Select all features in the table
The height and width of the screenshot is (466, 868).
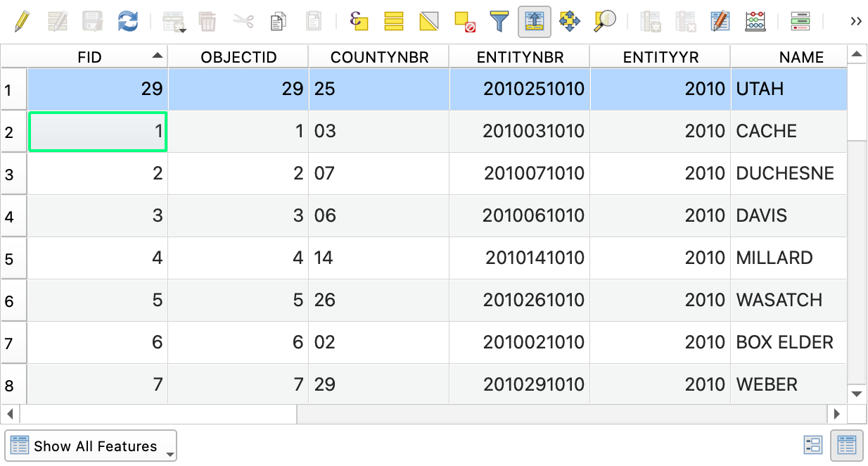pyautogui.click(x=394, y=21)
